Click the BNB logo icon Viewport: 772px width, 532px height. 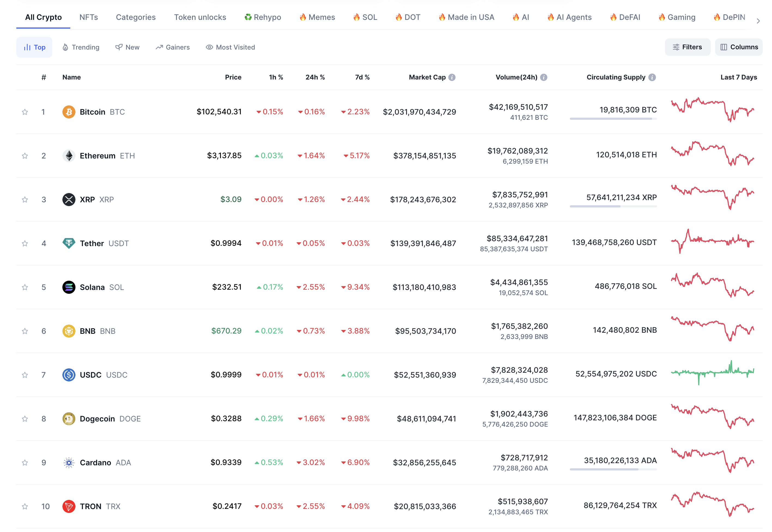tap(69, 331)
